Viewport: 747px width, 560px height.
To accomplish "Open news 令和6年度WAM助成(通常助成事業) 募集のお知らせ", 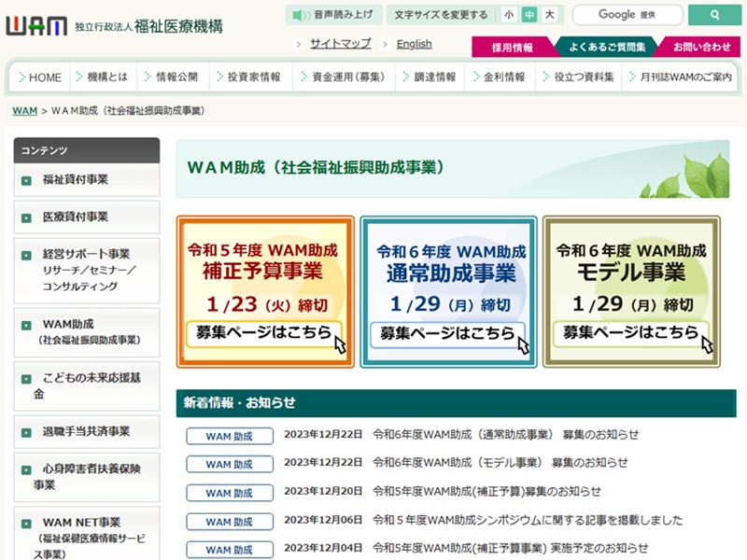I will (505, 435).
